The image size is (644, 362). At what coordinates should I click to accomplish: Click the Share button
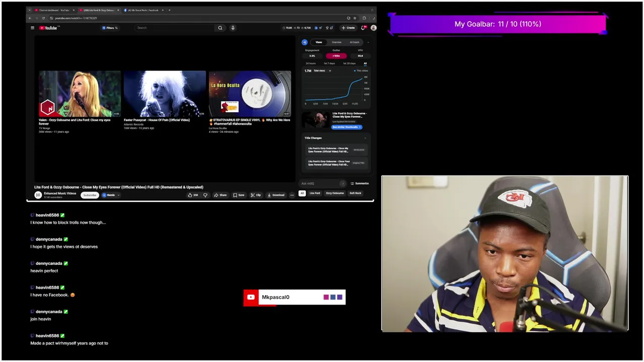tap(220, 195)
